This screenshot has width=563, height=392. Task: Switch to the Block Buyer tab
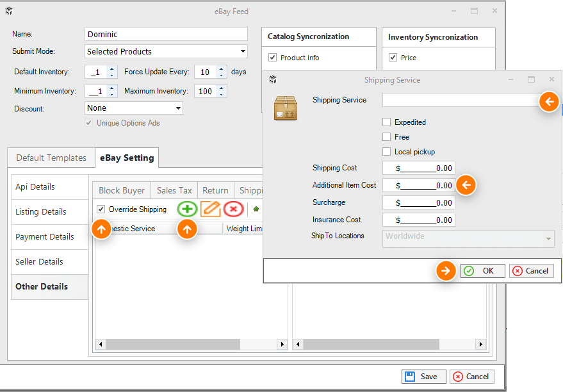122,190
